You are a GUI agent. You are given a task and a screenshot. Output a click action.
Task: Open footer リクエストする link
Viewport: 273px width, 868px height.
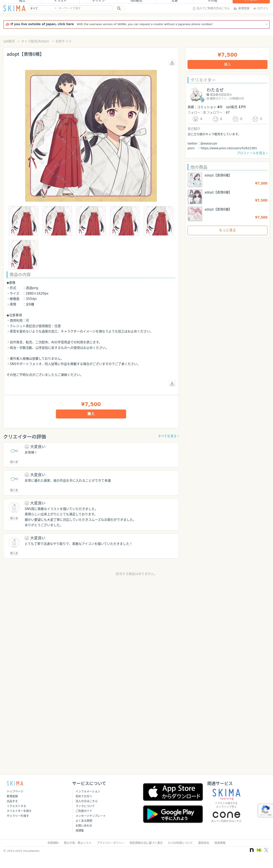pyautogui.click(x=17, y=806)
